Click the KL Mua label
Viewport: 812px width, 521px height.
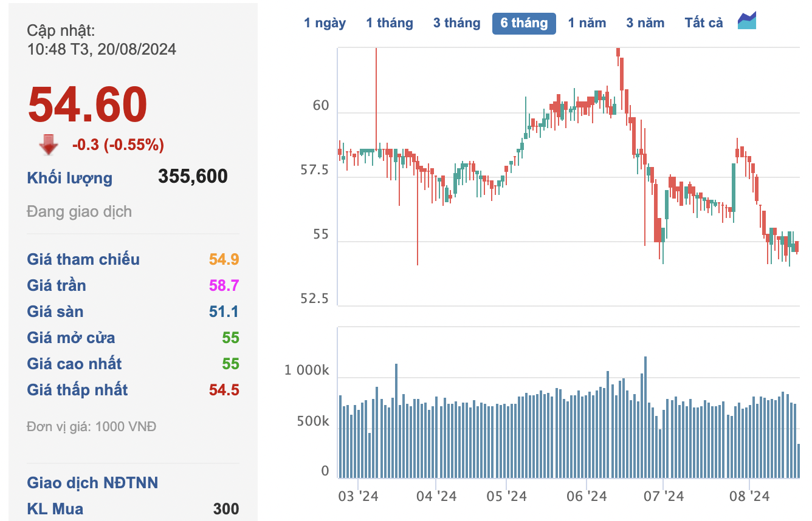coord(55,509)
